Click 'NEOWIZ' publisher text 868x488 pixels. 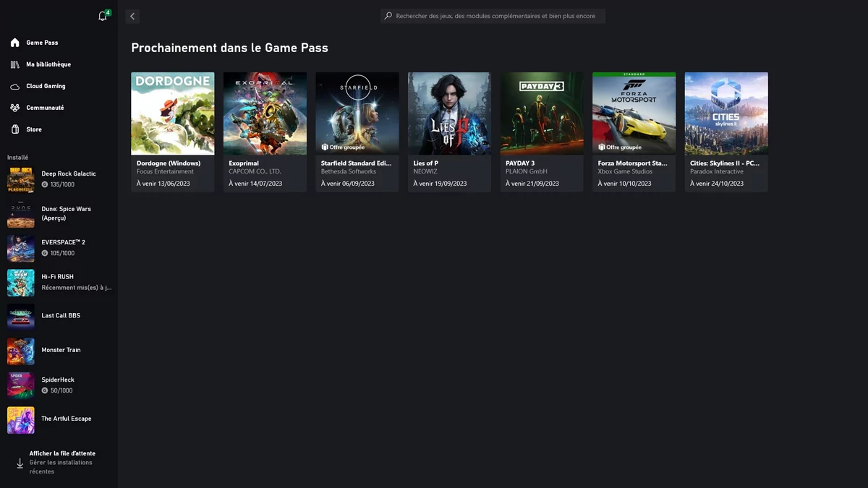pos(425,171)
